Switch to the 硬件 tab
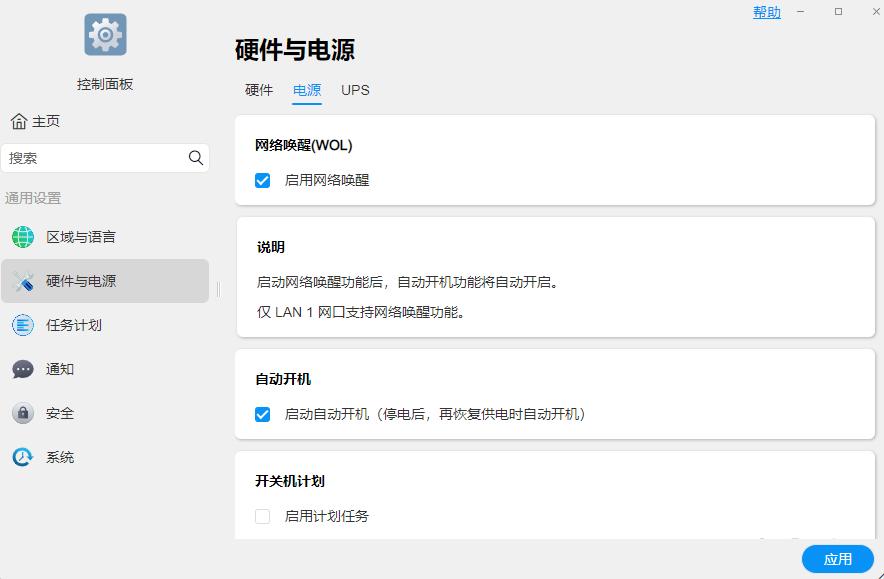 [259, 90]
